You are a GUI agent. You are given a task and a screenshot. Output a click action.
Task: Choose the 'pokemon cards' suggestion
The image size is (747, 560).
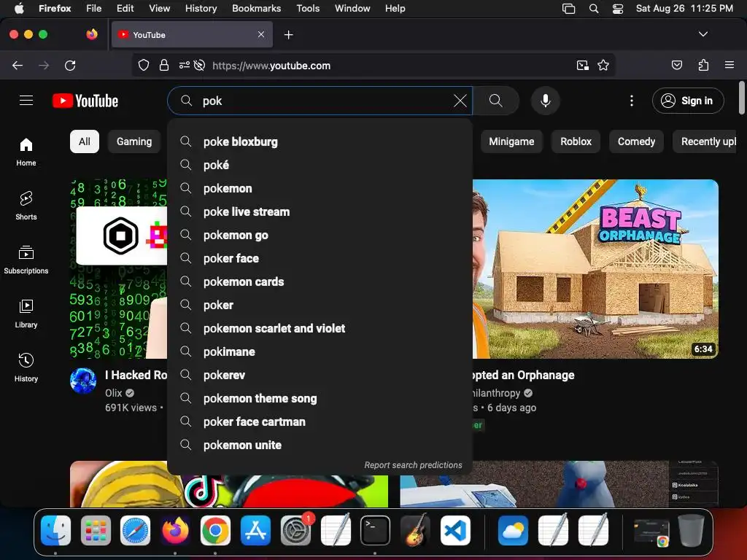320,282
